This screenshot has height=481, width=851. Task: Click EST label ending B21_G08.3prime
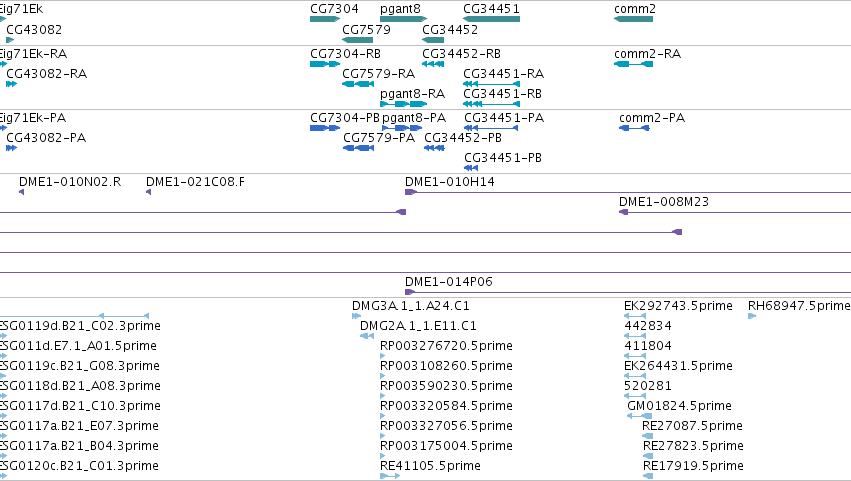pyautogui.click(x=80, y=366)
